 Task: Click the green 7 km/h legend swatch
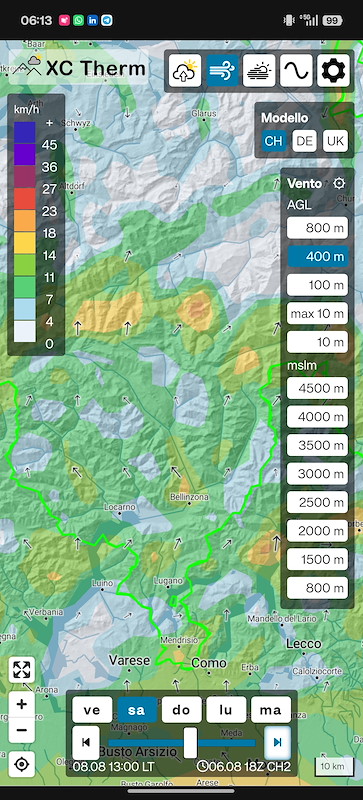tap(25, 287)
